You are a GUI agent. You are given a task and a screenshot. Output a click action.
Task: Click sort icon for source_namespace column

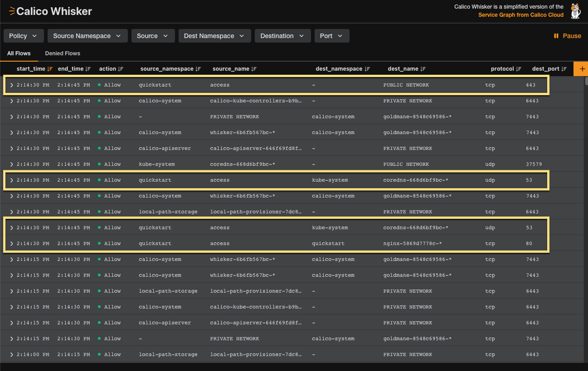tap(198, 69)
